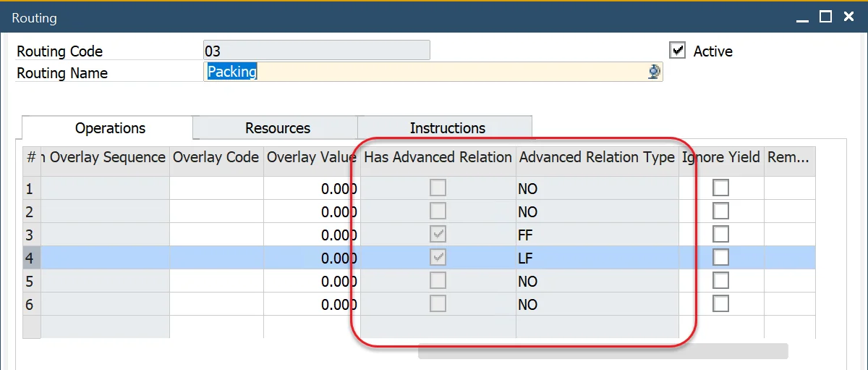This screenshot has height=370, width=868.
Task: Select the Operations tab
Action: (110, 128)
